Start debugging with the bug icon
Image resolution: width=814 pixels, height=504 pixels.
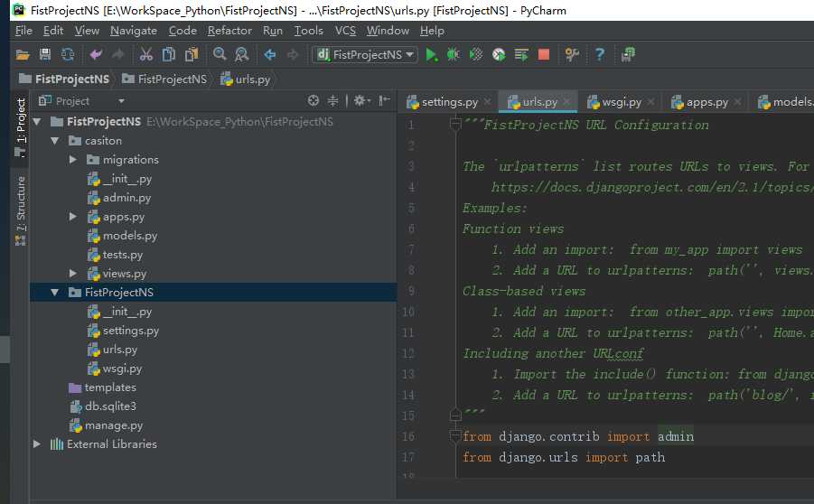[454, 54]
